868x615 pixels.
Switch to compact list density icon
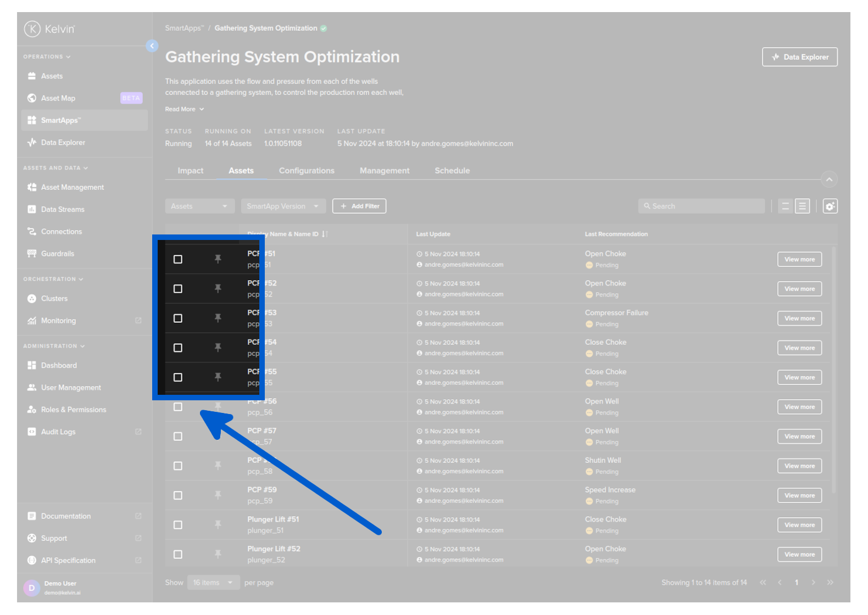785,206
